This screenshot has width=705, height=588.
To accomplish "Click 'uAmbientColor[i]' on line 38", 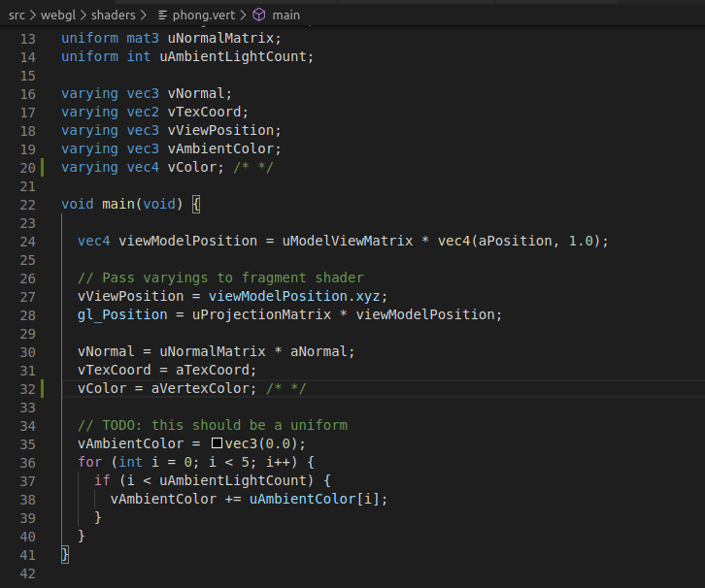I will pos(315,499).
